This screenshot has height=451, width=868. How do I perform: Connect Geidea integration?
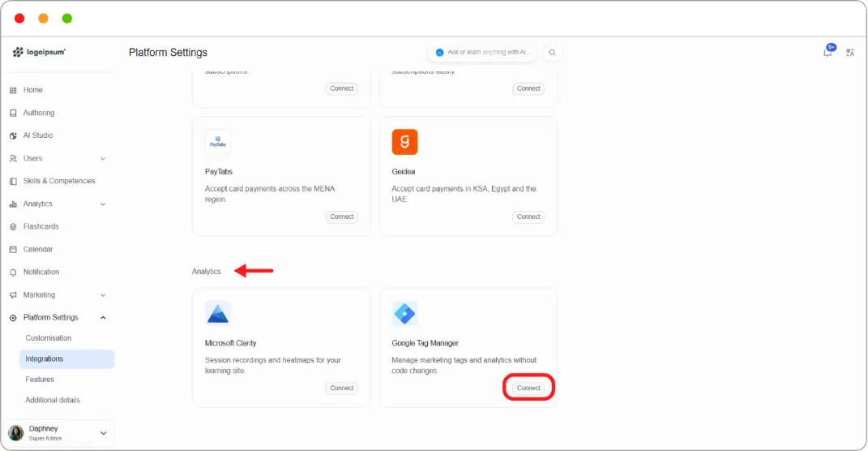click(528, 217)
